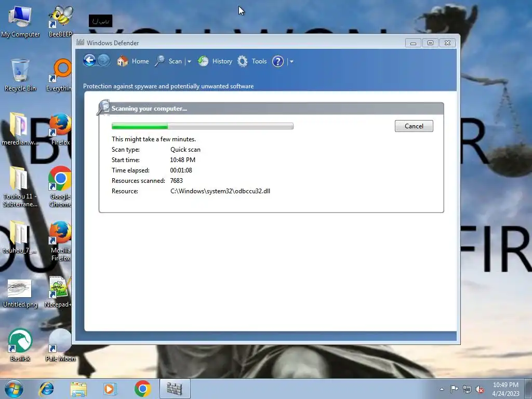Expand the Scan options dropdown arrow
Screen dimensions: 532x399
tap(189, 61)
